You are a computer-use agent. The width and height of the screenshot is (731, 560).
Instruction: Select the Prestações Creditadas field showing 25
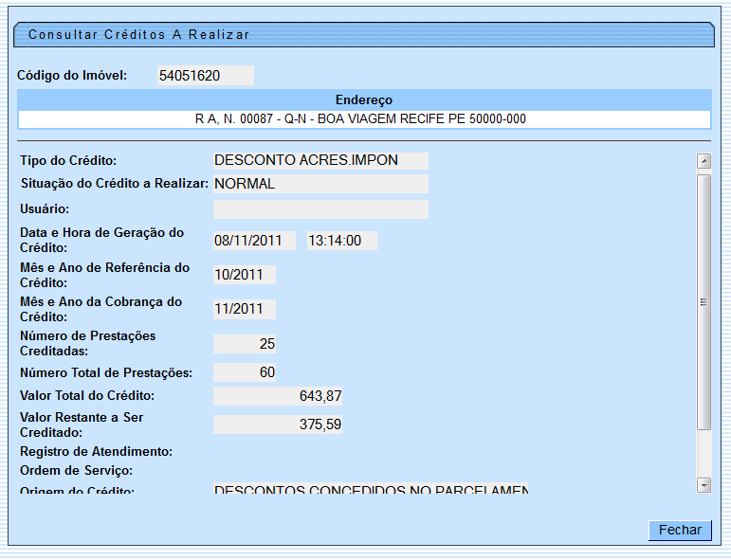pyautogui.click(x=245, y=343)
